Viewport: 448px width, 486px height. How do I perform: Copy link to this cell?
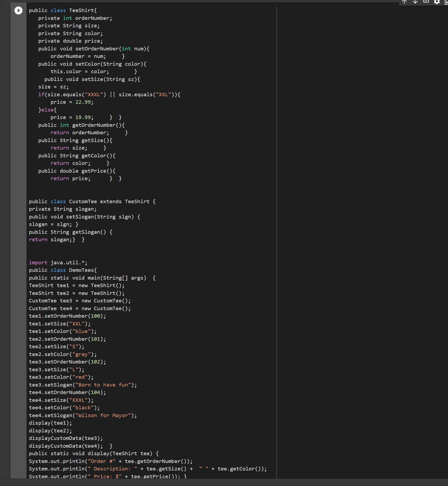(x=426, y=2)
